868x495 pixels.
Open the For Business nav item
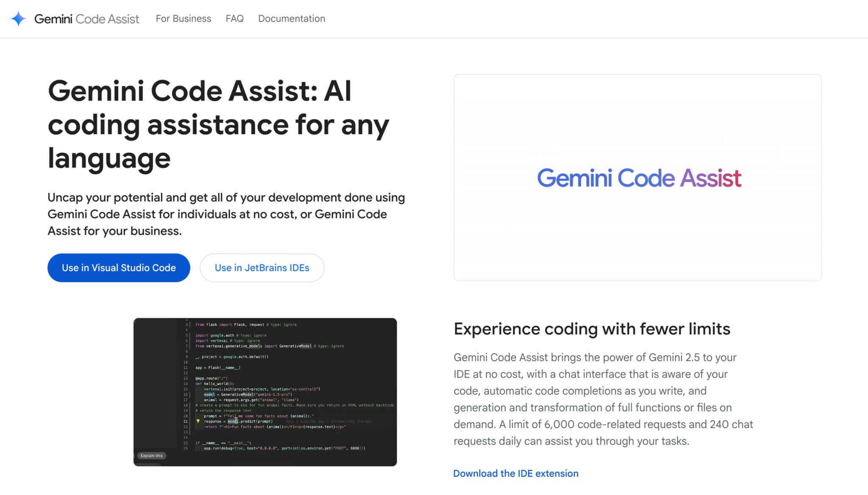pyautogui.click(x=183, y=19)
